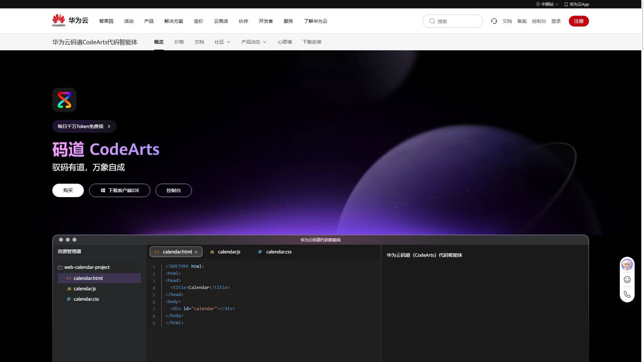
Task: Click the CodeArts colorful logo icon
Action: [64, 100]
